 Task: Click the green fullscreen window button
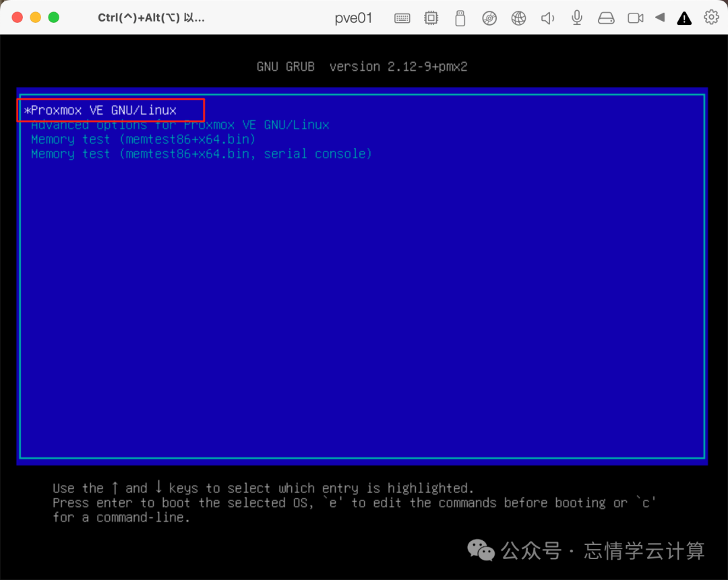coord(54,18)
